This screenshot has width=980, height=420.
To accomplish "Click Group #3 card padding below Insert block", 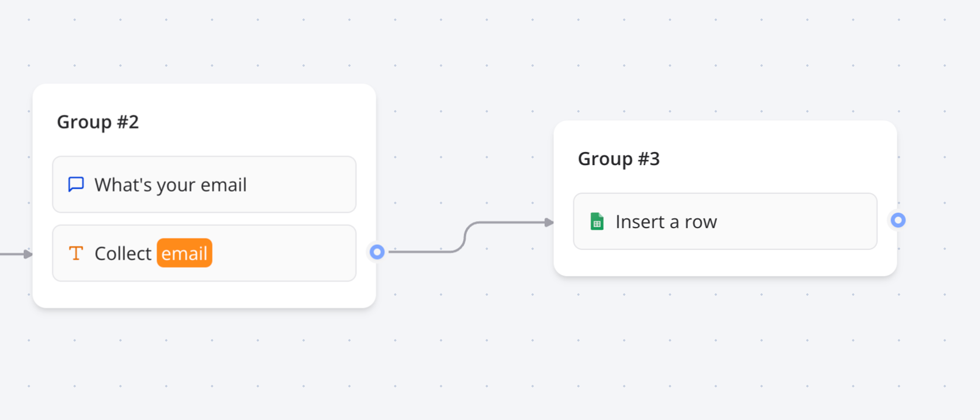I will (x=725, y=263).
